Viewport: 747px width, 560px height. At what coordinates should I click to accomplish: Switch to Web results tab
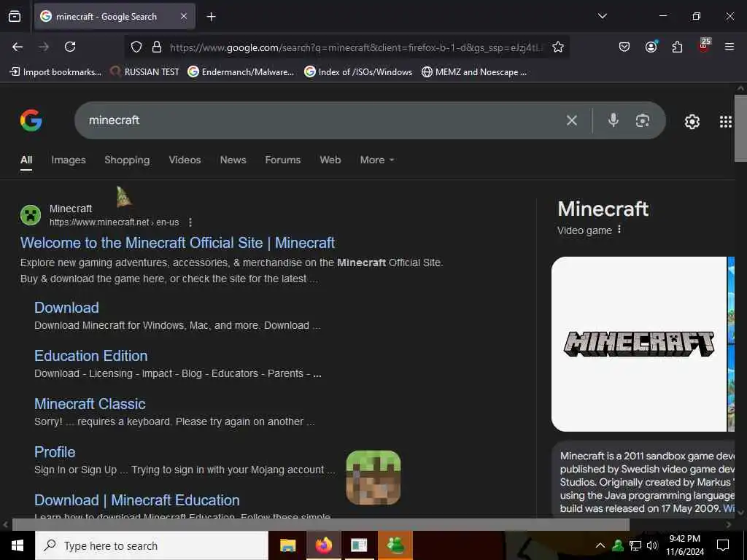330,160
